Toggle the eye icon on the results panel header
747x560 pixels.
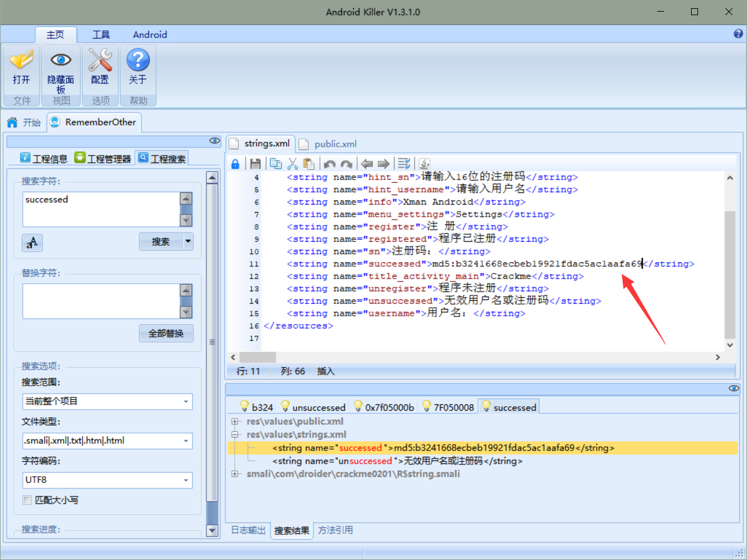[734, 388]
